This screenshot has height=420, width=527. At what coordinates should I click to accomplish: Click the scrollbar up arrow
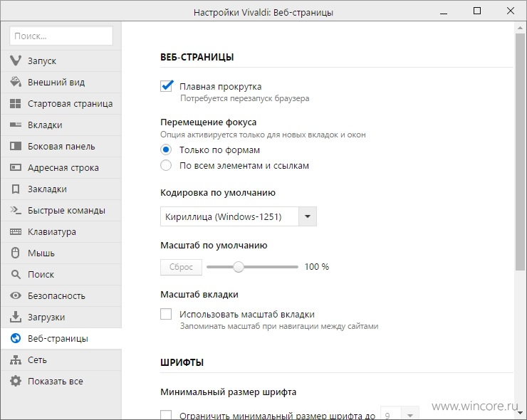tap(520, 28)
